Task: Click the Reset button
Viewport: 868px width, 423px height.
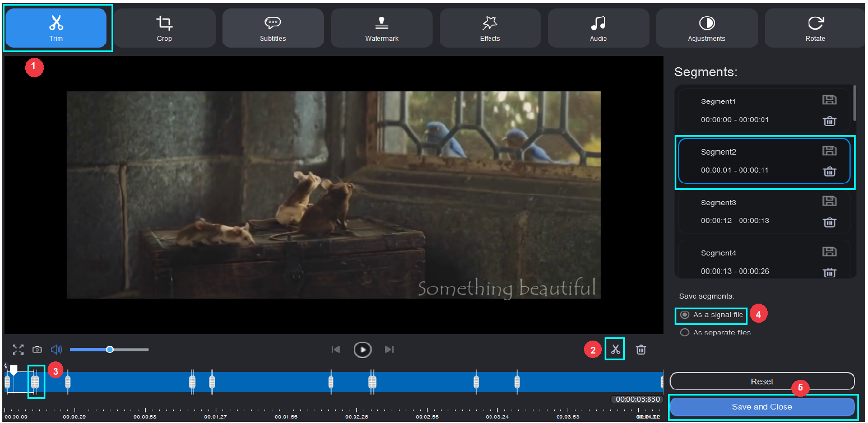Action: (762, 381)
